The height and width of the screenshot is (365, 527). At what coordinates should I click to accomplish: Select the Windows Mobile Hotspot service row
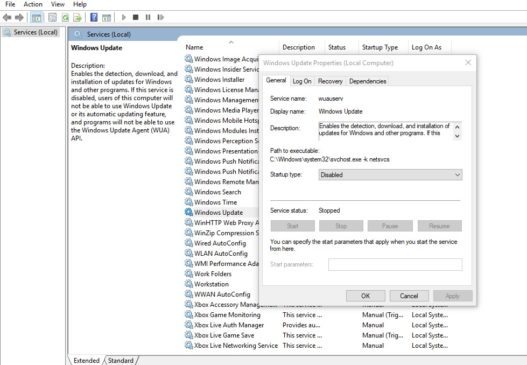(x=222, y=120)
